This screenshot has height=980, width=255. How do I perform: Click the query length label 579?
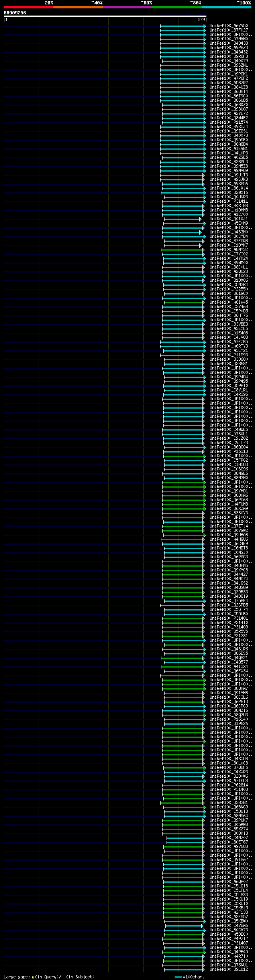click(x=201, y=20)
